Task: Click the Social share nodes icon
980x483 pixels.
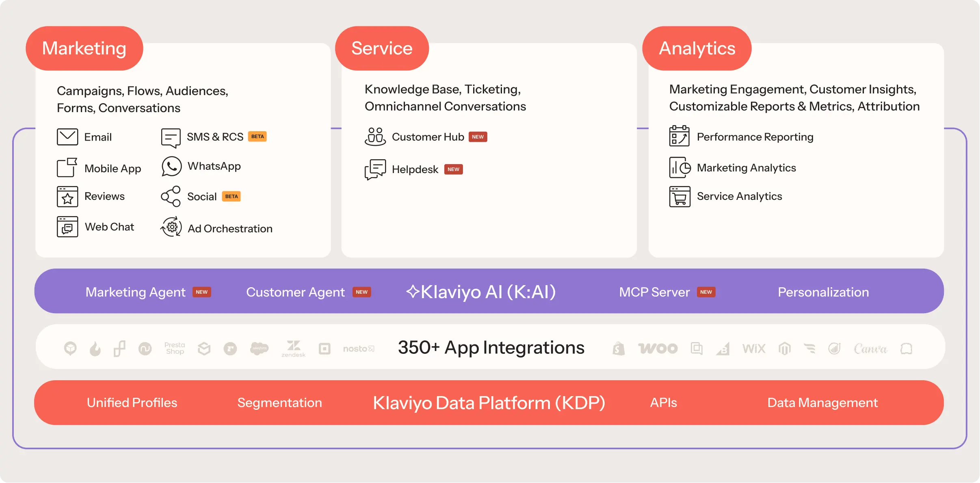Action: coord(171,197)
